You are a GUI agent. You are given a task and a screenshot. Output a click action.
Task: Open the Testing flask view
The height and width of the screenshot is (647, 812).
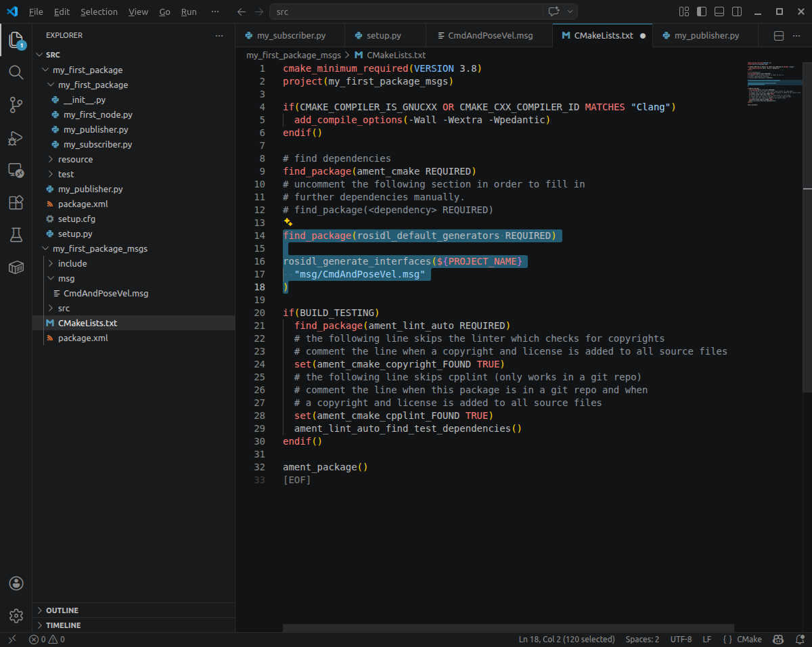[16, 235]
